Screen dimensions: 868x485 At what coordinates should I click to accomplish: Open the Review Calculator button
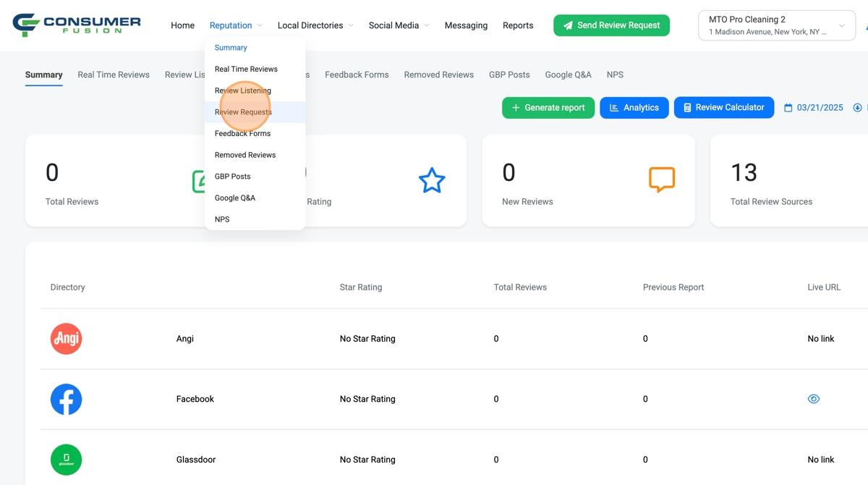point(724,108)
